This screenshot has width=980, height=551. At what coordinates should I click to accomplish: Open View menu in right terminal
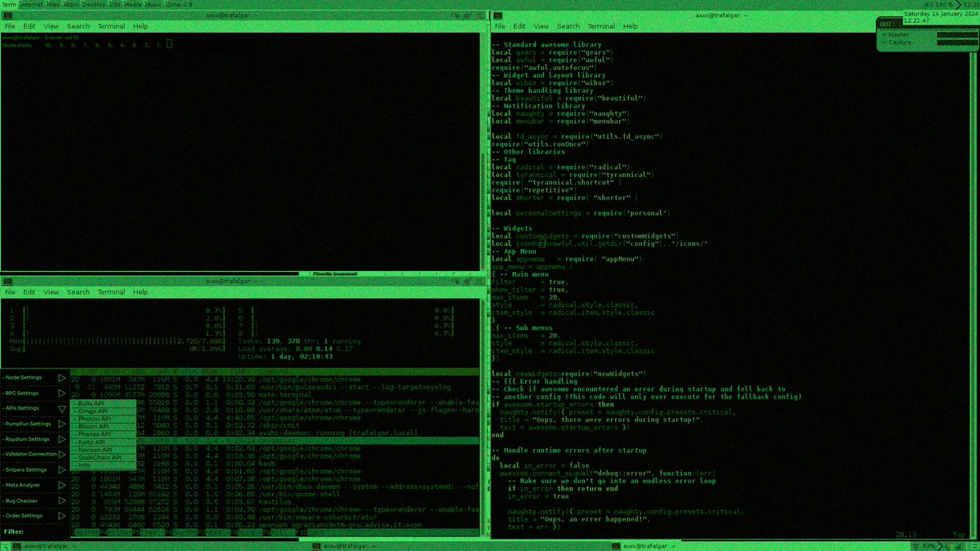541,26
